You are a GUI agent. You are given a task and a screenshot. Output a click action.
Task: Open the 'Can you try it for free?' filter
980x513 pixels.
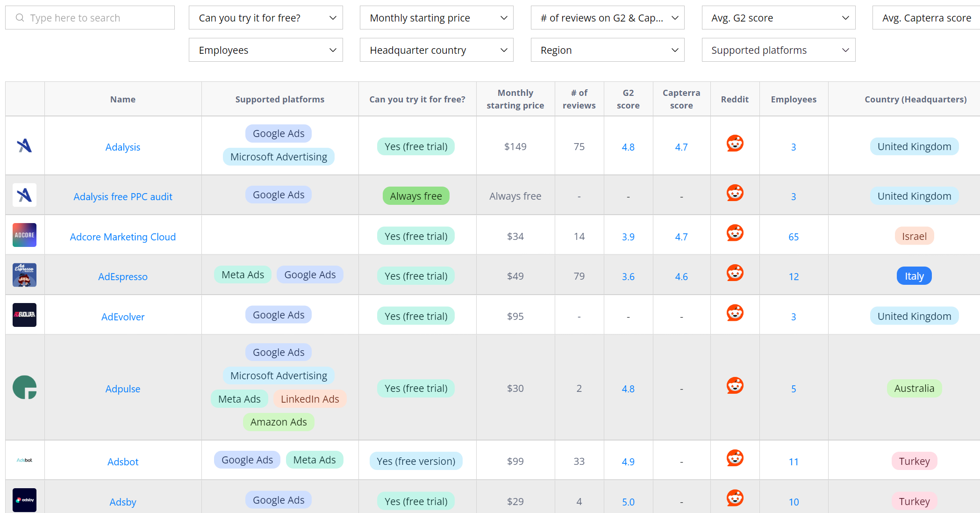pos(265,17)
